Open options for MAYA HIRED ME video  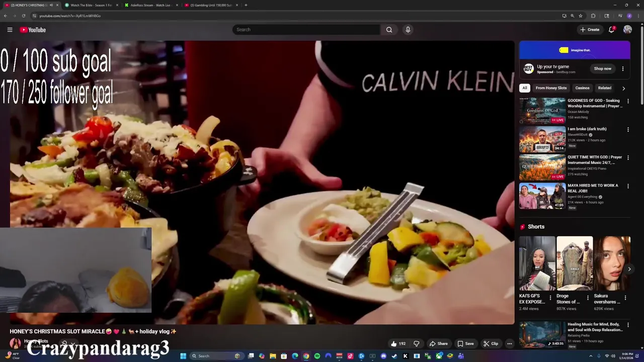[628, 186]
